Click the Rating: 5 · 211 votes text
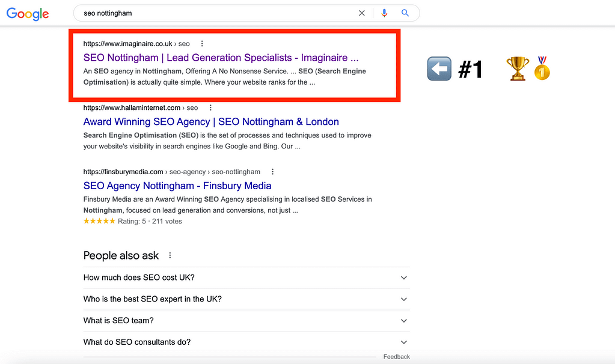 [x=150, y=222]
